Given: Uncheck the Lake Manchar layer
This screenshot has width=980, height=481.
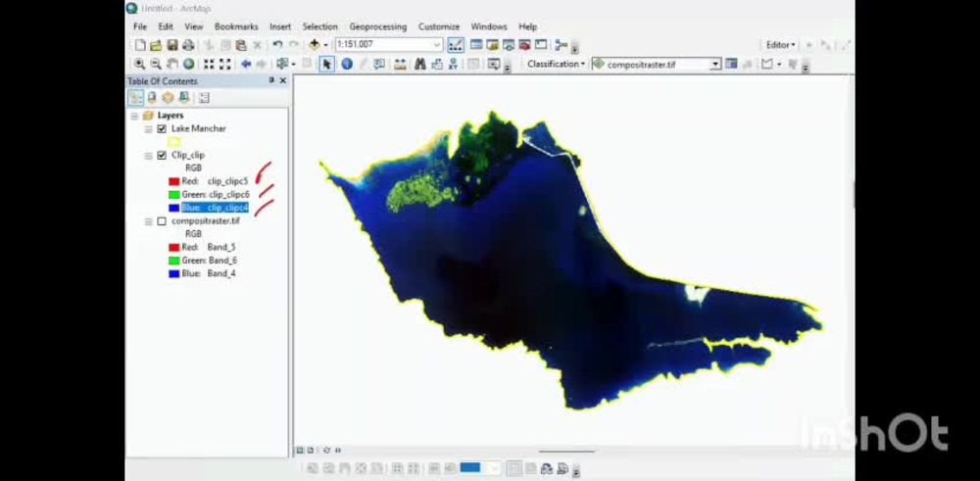Looking at the screenshot, I should click(x=162, y=128).
